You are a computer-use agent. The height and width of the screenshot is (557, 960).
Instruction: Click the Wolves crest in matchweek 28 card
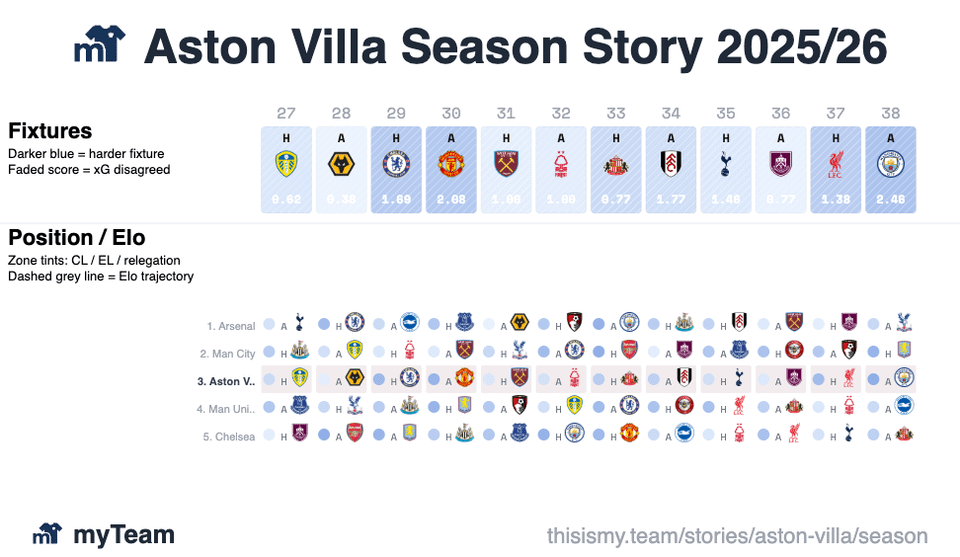(x=341, y=165)
